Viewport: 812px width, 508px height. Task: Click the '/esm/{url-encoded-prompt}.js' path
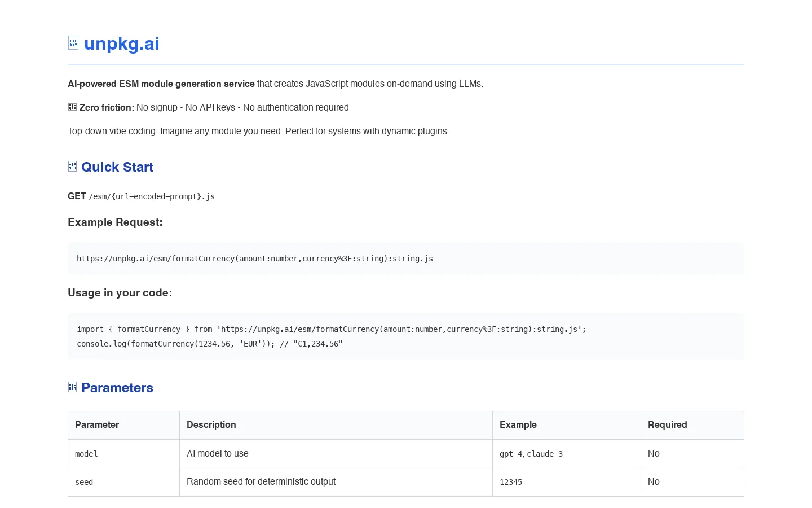click(x=152, y=196)
